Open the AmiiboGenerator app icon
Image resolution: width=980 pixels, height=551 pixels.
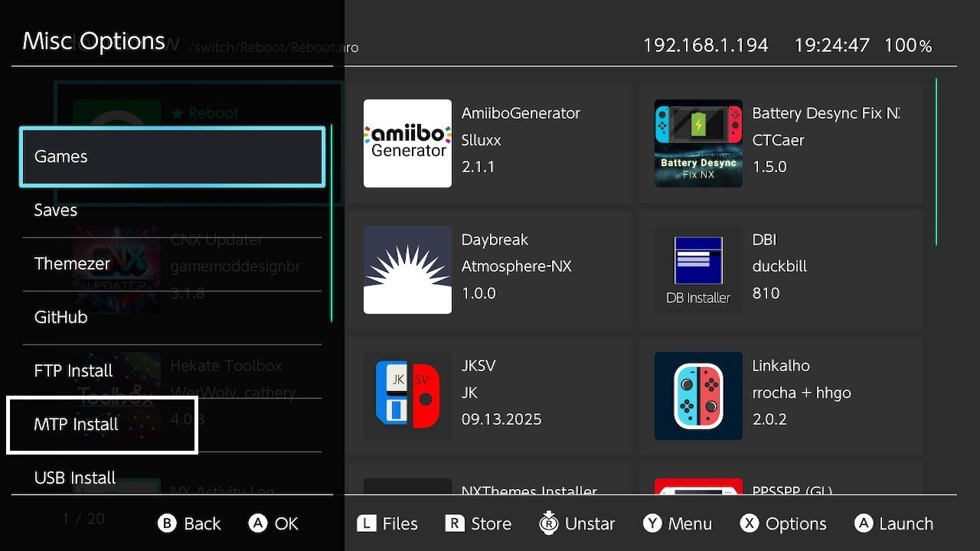click(407, 143)
